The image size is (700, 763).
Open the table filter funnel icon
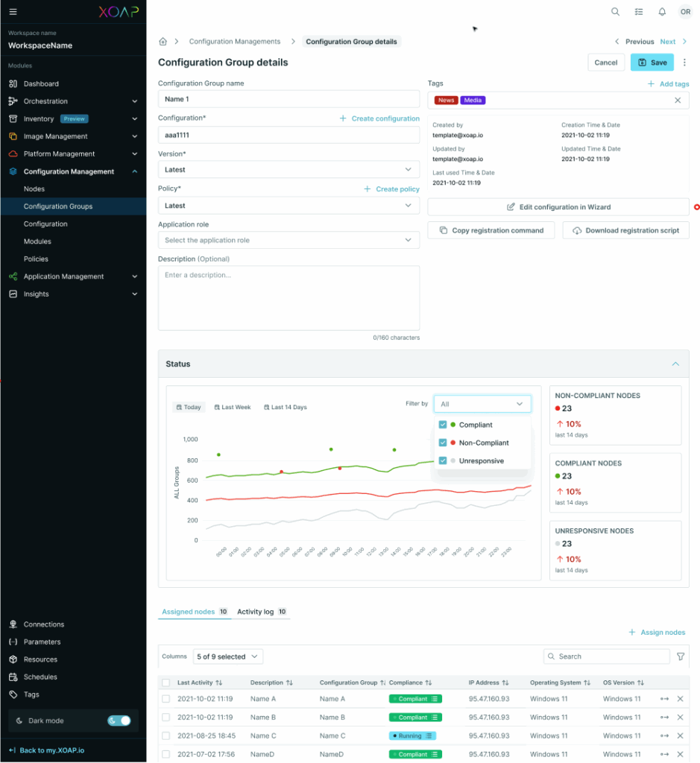coord(681,656)
